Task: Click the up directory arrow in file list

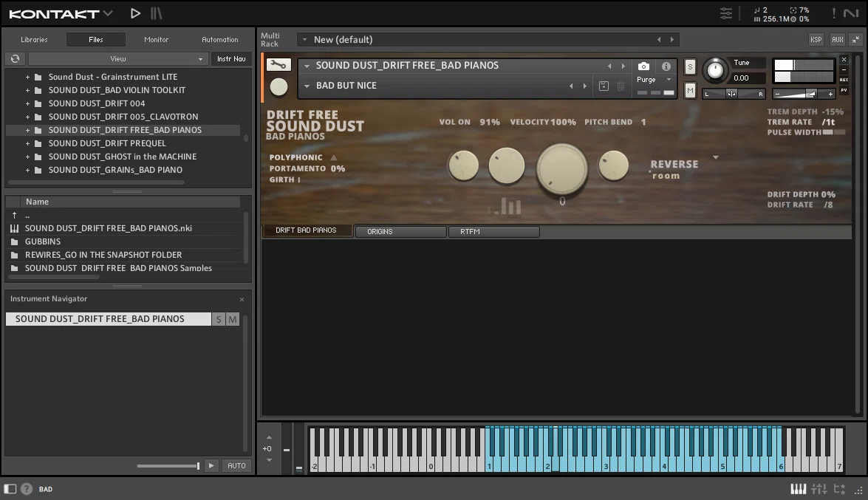Action: point(14,215)
